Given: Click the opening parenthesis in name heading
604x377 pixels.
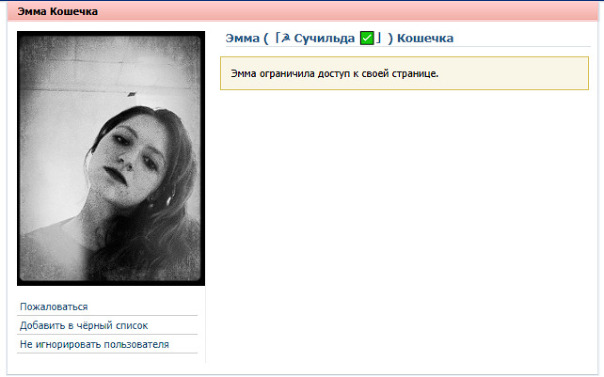Looking at the screenshot, I should 266,39.
